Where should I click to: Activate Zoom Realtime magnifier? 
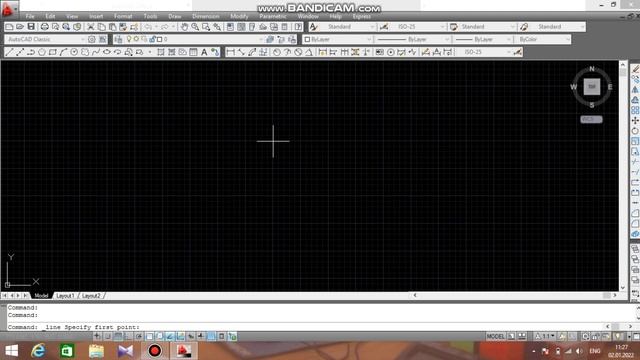click(x=195, y=27)
